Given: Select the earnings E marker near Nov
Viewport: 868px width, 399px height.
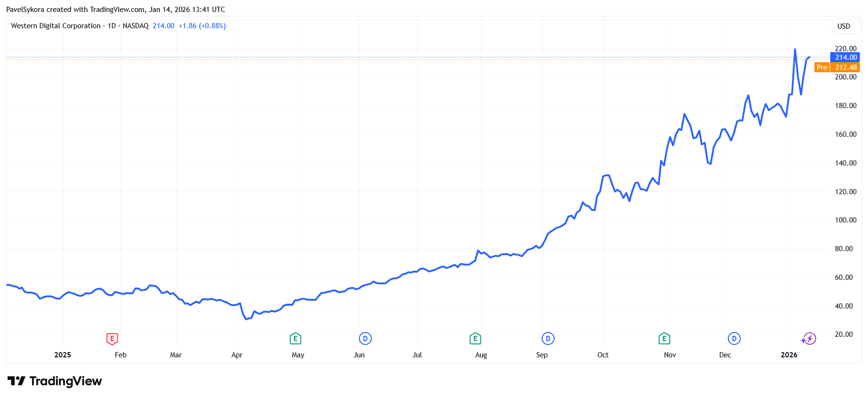Looking at the screenshot, I should [x=664, y=339].
